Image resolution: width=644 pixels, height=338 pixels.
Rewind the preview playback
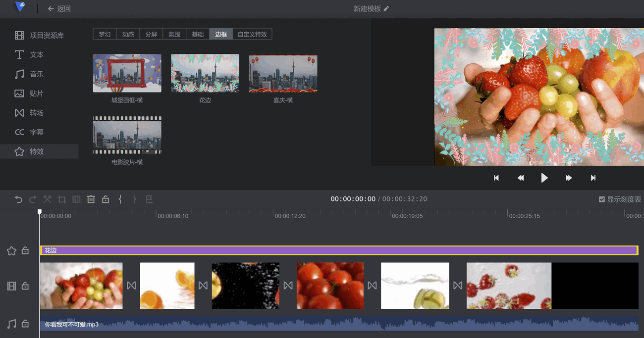(521, 178)
